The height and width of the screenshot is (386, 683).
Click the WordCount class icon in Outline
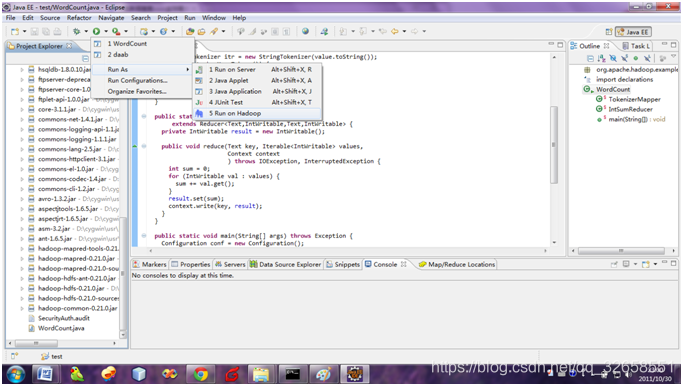click(588, 89)
